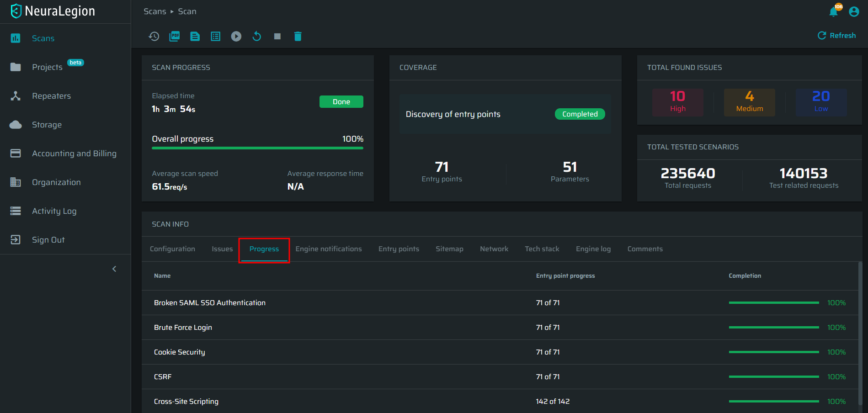Click the document report icon in toolbar
This screenshot has width=868, height=413.
tap(195, 36)
